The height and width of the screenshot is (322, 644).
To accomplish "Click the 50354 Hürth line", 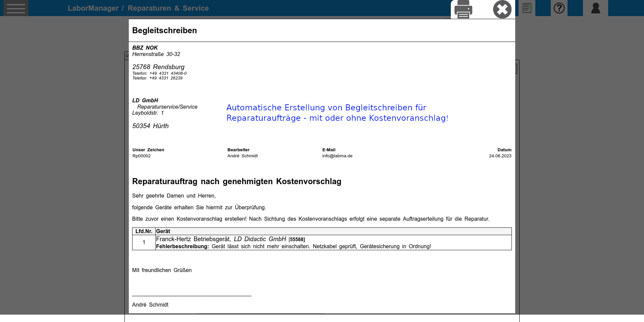I will [x=150, y=126].
